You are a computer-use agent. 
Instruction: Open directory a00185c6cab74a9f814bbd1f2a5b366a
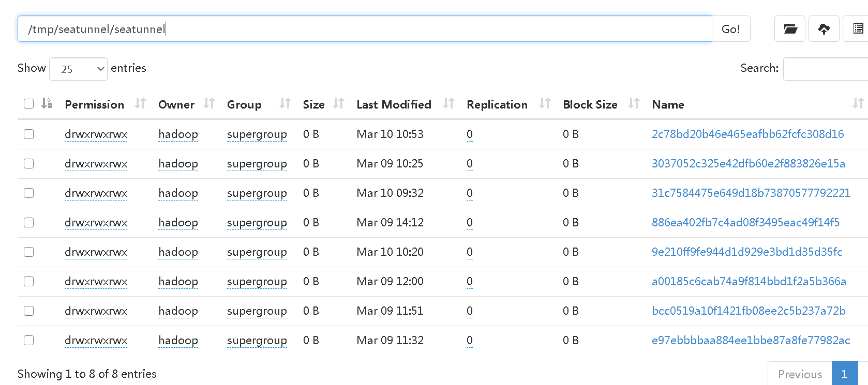coord(749,281)
